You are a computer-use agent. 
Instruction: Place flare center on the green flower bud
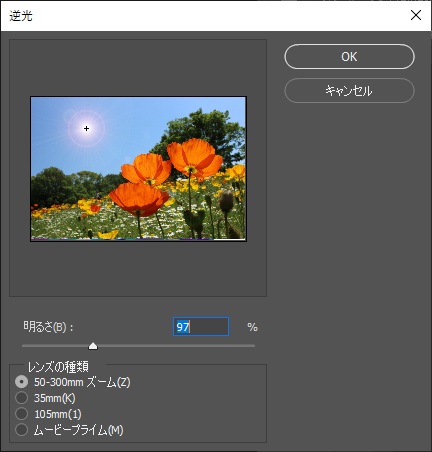tap(227, 201)
